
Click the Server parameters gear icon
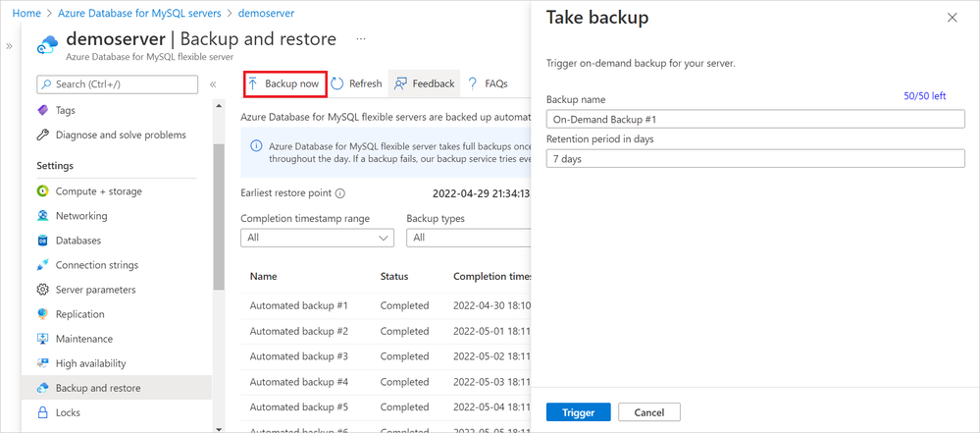pos(42,290)
